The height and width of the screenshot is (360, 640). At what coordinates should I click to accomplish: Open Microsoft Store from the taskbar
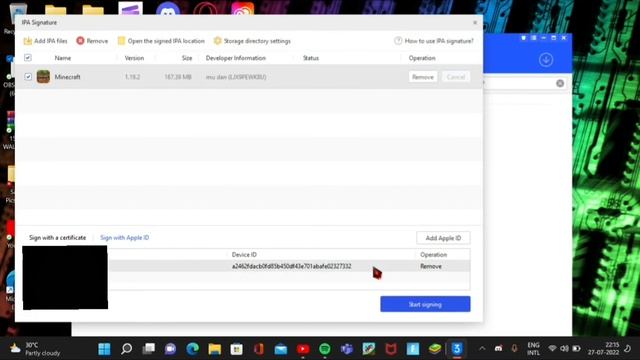pyautogui.click(x=237, y=349)
